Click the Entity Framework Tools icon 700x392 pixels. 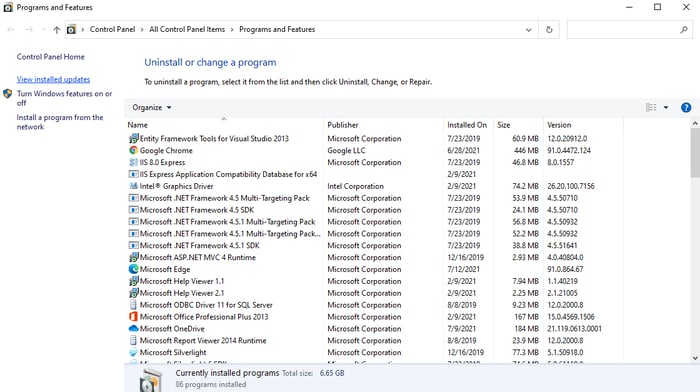133,138
